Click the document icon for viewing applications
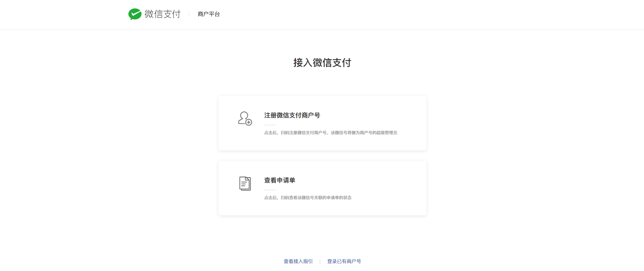This screenshot has height=271, width=644. tap(245, 183)
